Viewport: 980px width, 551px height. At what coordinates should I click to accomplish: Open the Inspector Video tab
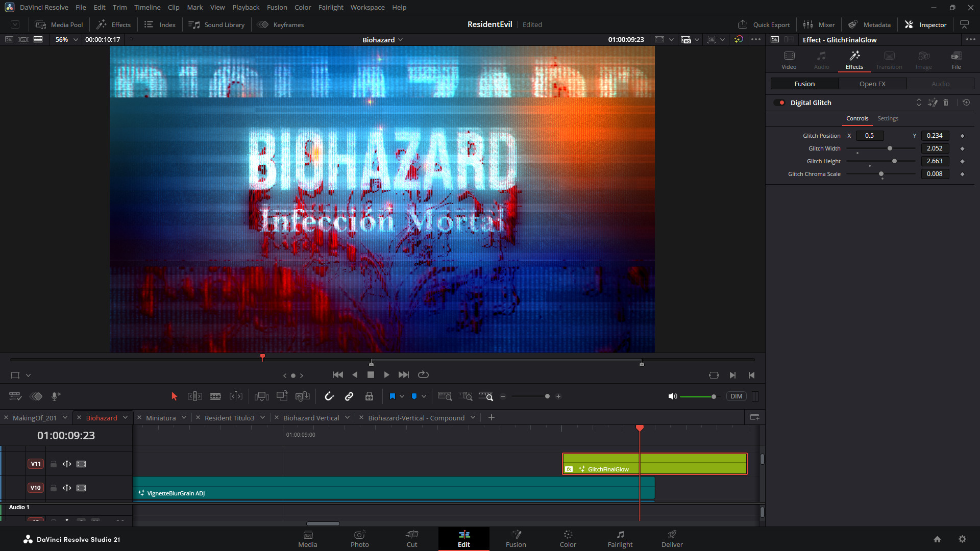789,60
